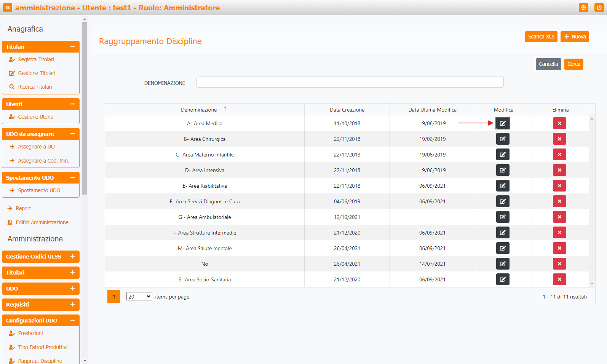Image resolution: width=607 pixels, height=364 pixels.
Task: Expand the Gestione Codici ULSS section
Action: (x=72, y=257)
